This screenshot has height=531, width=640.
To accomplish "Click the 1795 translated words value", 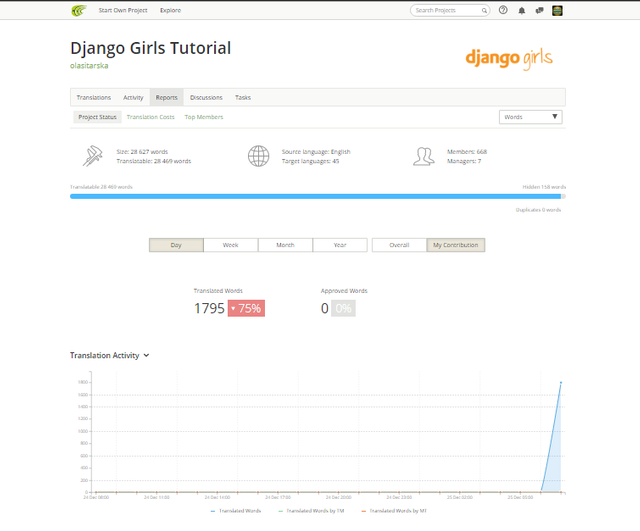I will pos(209,308).
